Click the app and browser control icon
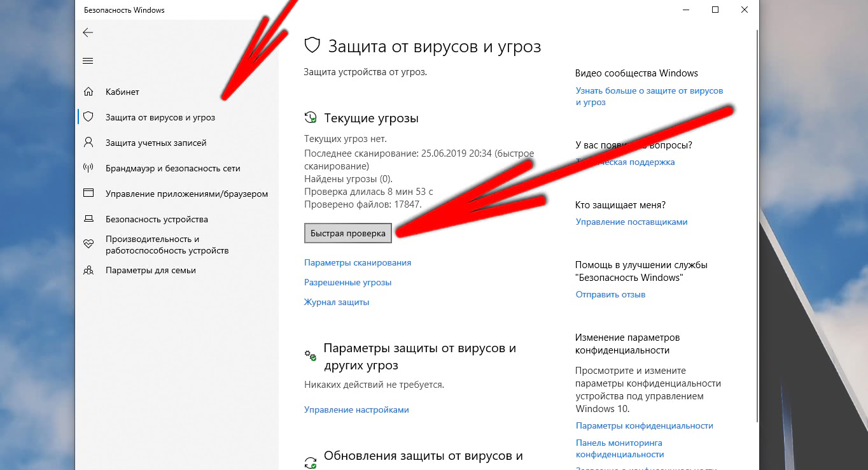The image size is (868, 470). click(88, 194)
